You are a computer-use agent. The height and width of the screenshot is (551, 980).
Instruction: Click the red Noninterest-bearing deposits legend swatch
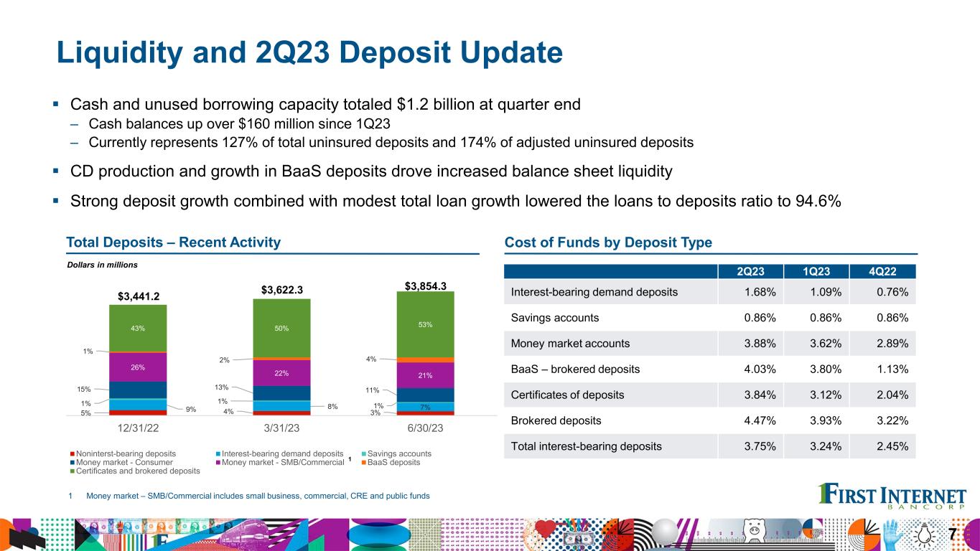pyautogui.click(x=72, y=454)
